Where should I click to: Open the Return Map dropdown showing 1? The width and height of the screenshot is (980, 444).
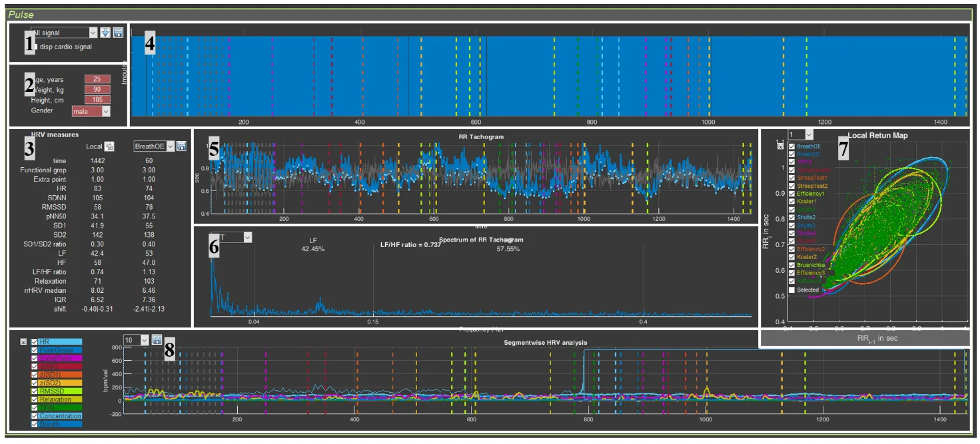coord(808,135)
